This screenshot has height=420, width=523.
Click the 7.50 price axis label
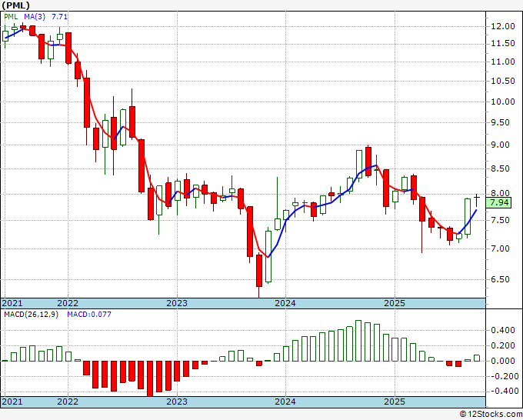point(501,220)
